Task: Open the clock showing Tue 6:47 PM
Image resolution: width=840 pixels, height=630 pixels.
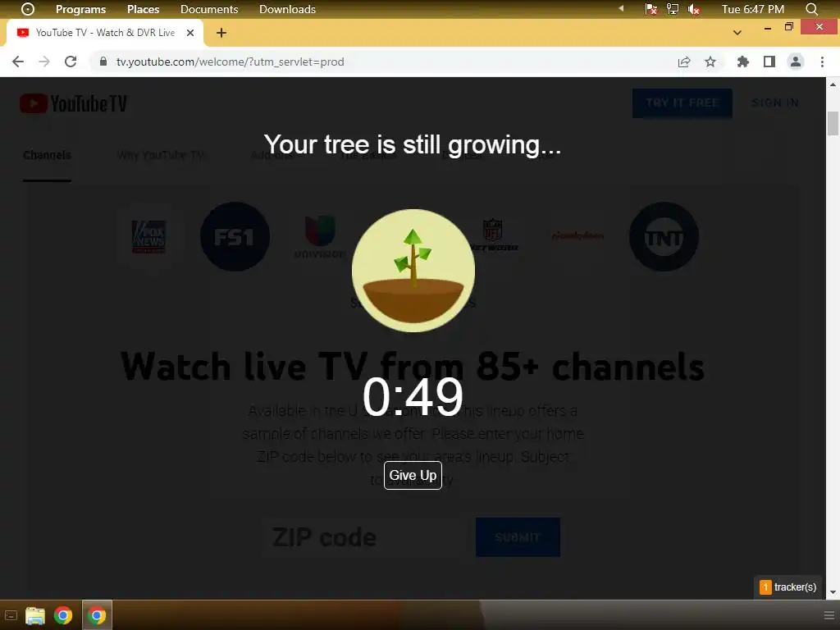Action: [x=753, y=9]
